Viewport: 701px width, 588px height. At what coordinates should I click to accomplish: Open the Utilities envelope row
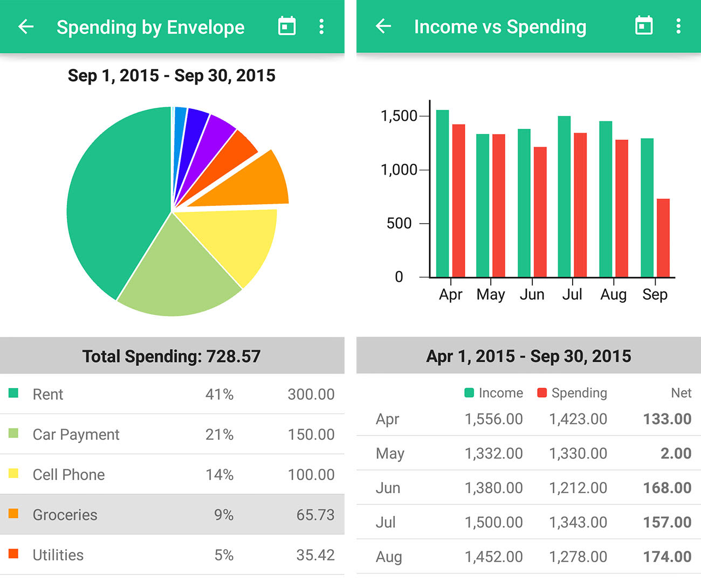(x=172, y=555)
